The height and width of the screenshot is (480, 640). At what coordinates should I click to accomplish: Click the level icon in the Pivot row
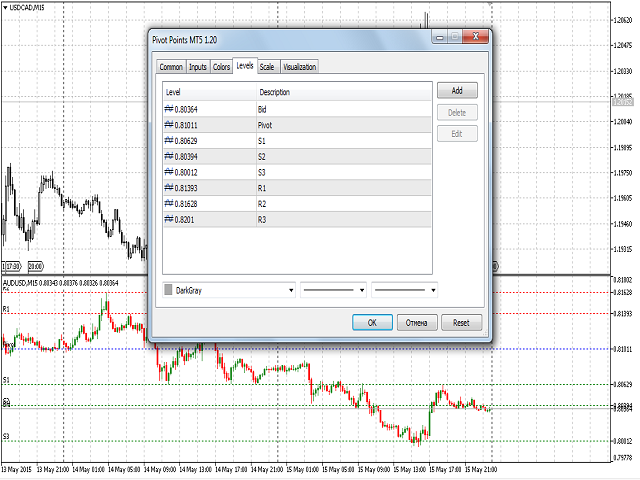(169, 126)
